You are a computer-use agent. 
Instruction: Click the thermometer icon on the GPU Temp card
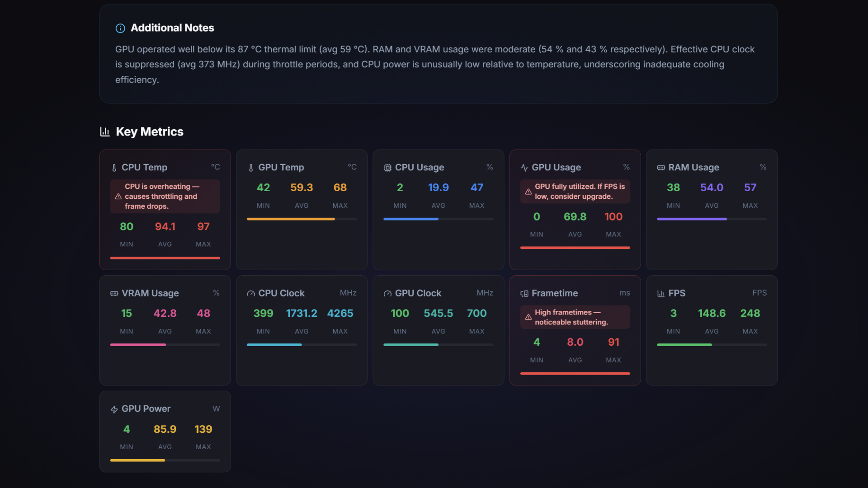pos(250,167)
